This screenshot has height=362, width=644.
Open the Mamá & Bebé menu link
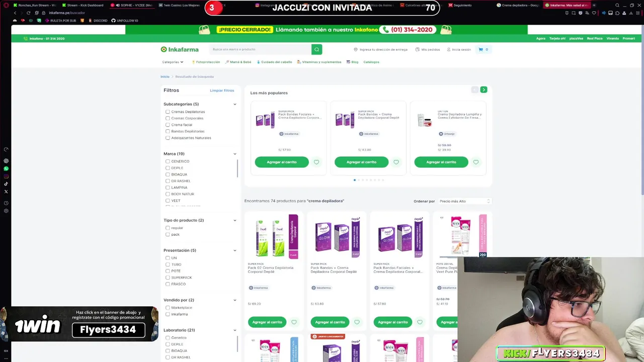(238, 62)
